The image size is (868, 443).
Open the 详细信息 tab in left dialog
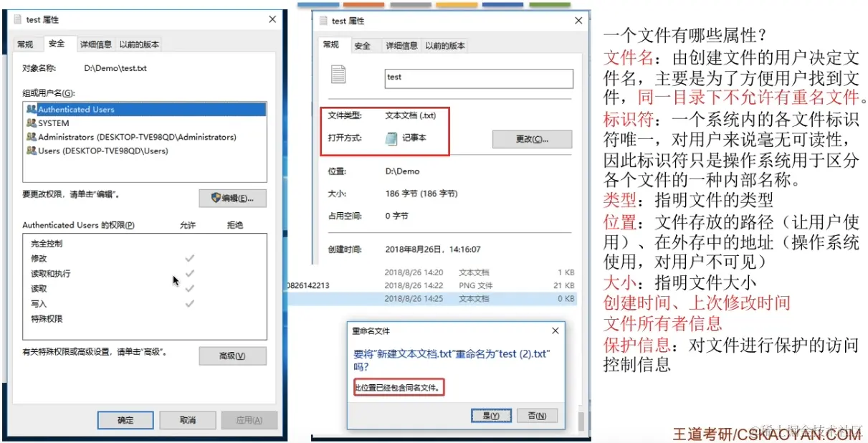(x=95, y=44)
